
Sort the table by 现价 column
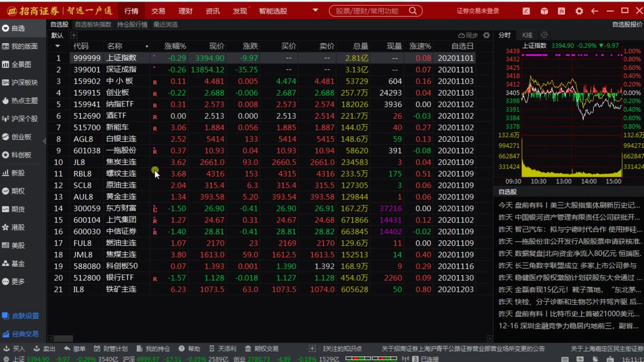(x=217, y=46)
